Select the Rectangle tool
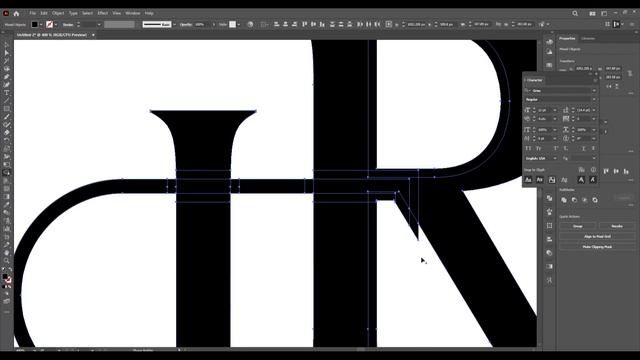 pos(7,109)
